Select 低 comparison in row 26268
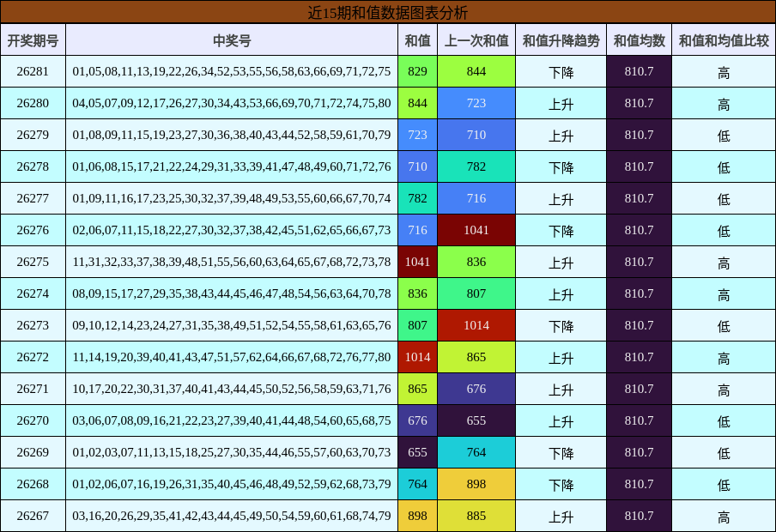Viewport: 776px width, 532px height. coord(724,485)
